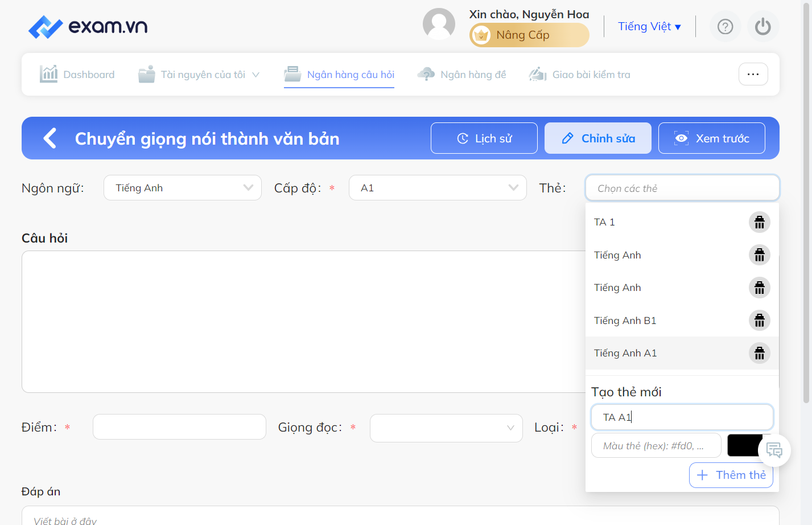Click the Điểm score input field
The height and width of the screenshot is (525, 812).
179,427
